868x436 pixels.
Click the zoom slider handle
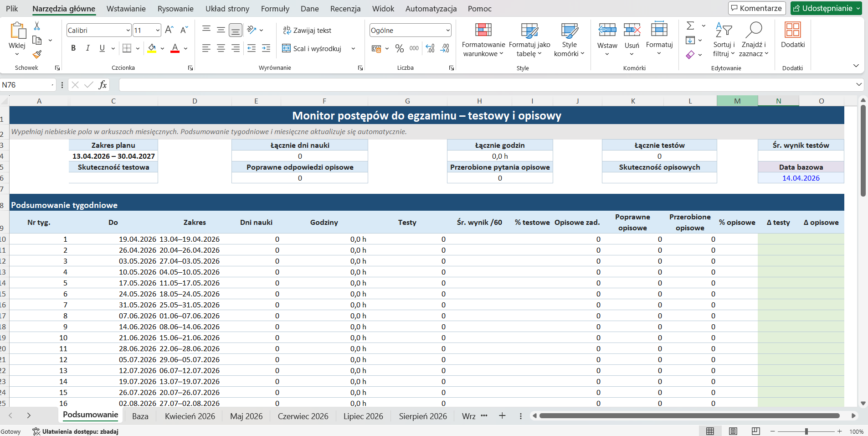806,431
